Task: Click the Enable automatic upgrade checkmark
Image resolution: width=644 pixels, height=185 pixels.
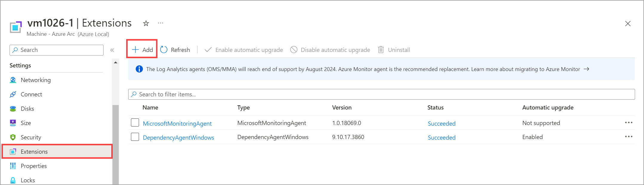Action: pyautogui.click(x=208, y=50)
